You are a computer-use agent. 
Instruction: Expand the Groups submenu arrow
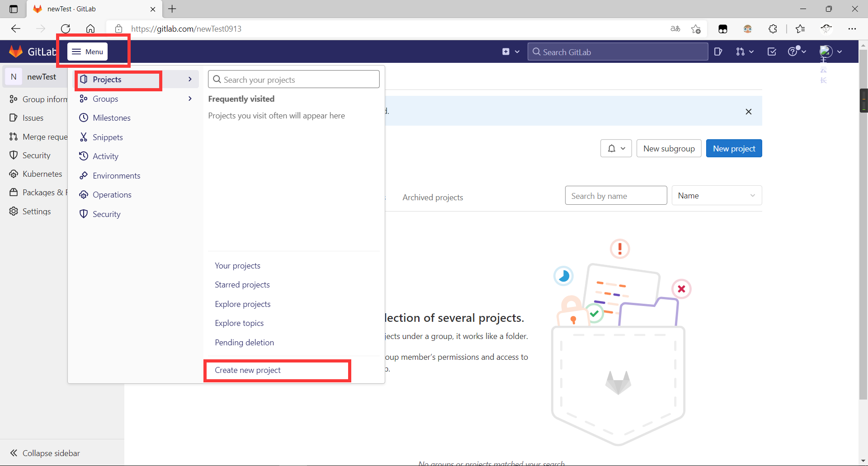[x=190, y=99]
